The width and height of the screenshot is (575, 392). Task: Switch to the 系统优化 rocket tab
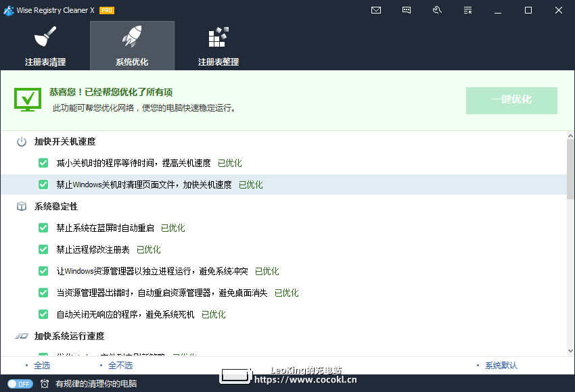click(x=132, y=46)
